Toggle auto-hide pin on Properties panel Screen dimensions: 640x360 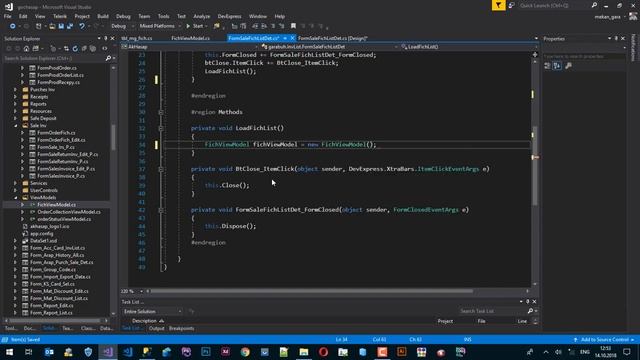pyautogui.click(x=616, y=38)
